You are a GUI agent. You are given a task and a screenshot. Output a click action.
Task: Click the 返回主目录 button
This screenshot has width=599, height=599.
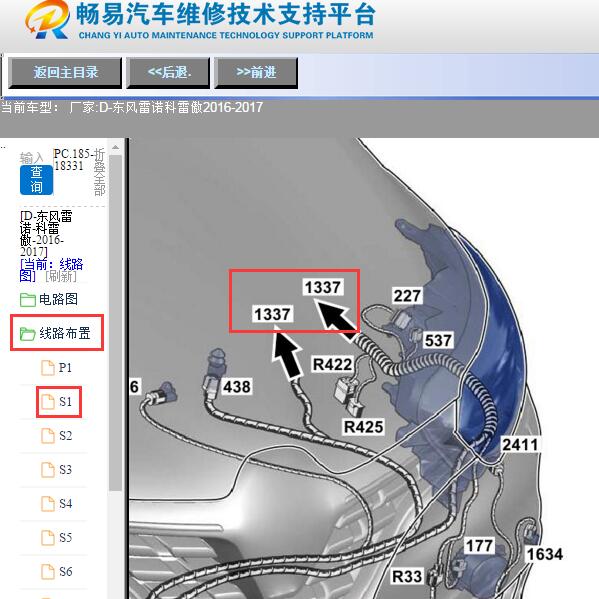pyautogui.click(x=65, y=73)
